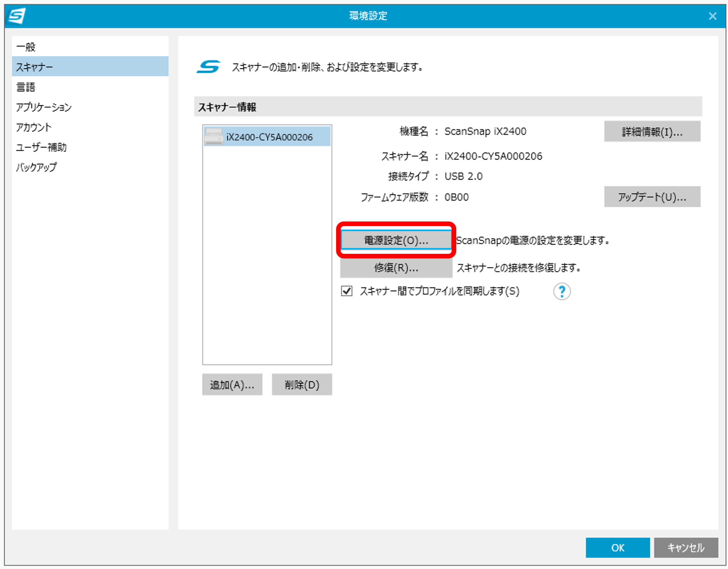Click the scanner thumbnail for iX2400-CY5A000206
Image resolution: width=728 pixels, height=569 pixels.
point(214,137)
